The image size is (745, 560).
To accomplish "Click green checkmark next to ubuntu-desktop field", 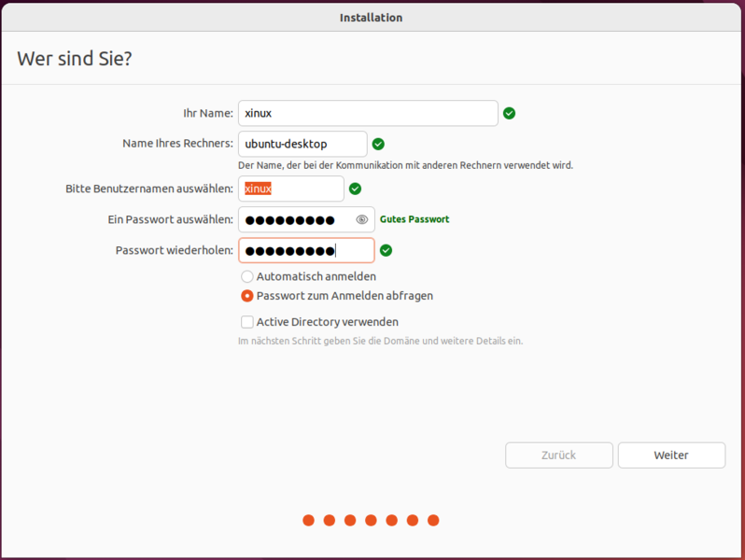I will click(x=378, y=144).
